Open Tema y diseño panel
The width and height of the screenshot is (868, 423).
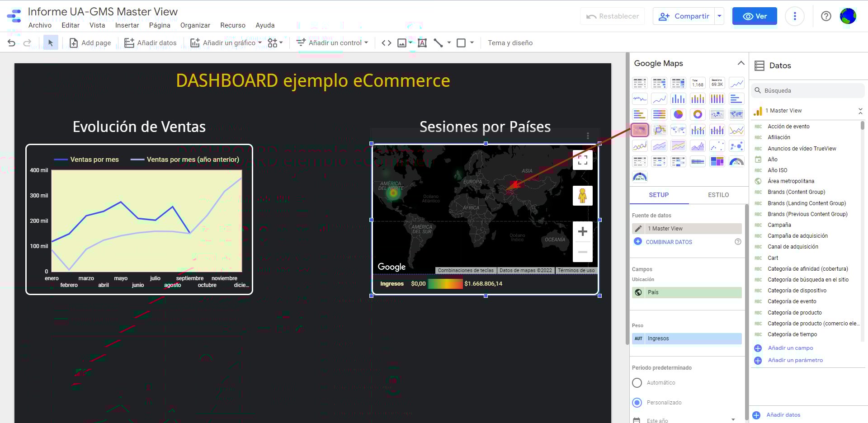point(510,43)
